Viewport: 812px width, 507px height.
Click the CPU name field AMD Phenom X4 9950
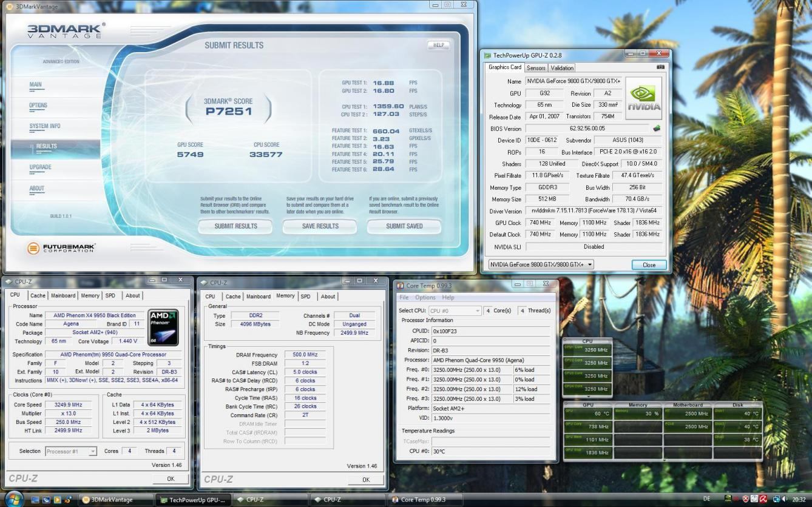click(x=95, y=315)
